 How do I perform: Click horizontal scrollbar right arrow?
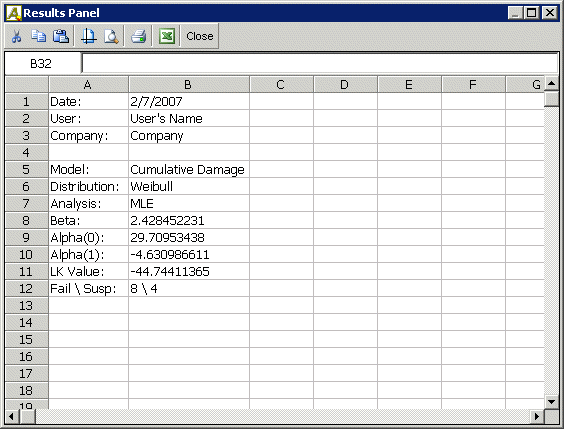[x=537, y=416]
